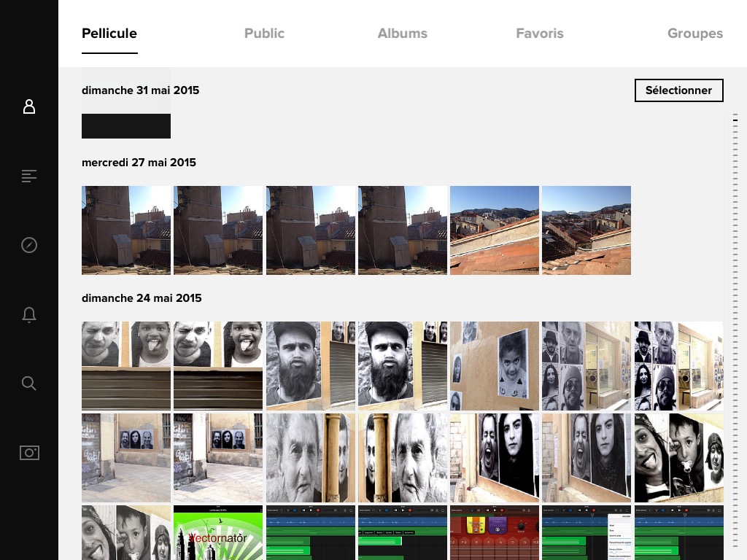The height and width of the screenshot is (560, 747).
Task: Open boy with pacifier photo in bottom row
Action: click(x=126, y=533)
